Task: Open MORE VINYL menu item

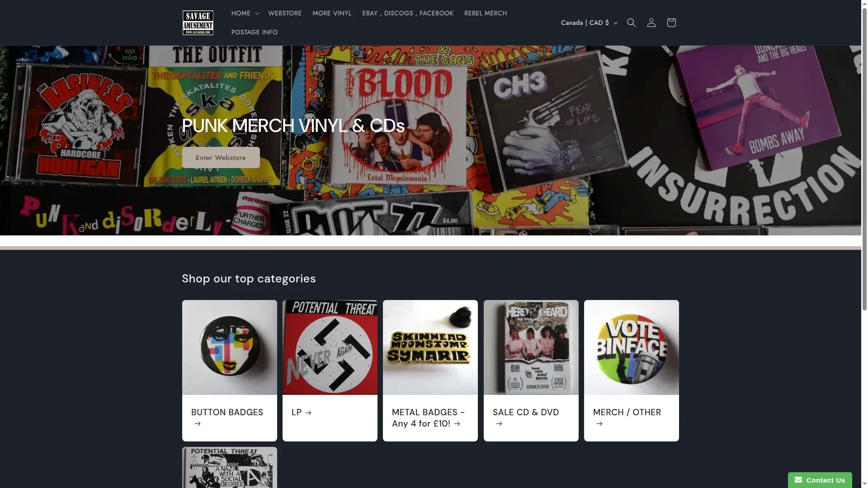Action: [x=332, y=13]
